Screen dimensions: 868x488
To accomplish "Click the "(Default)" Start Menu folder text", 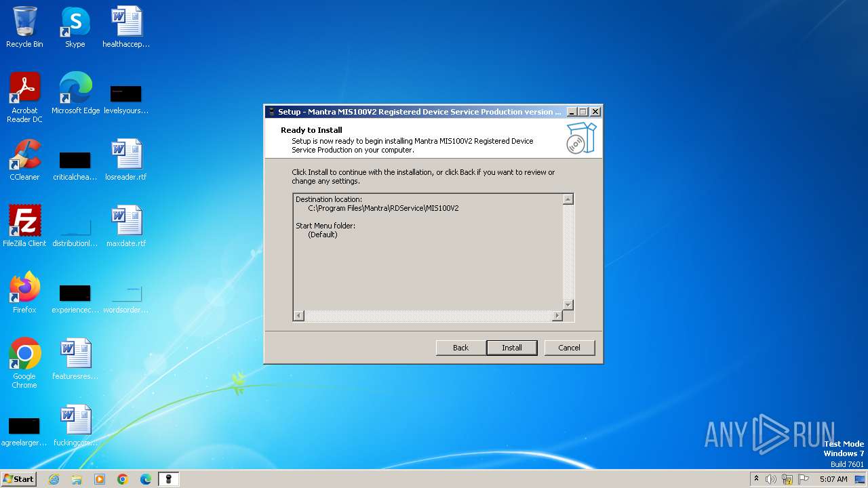I will (x=323, y=235).
